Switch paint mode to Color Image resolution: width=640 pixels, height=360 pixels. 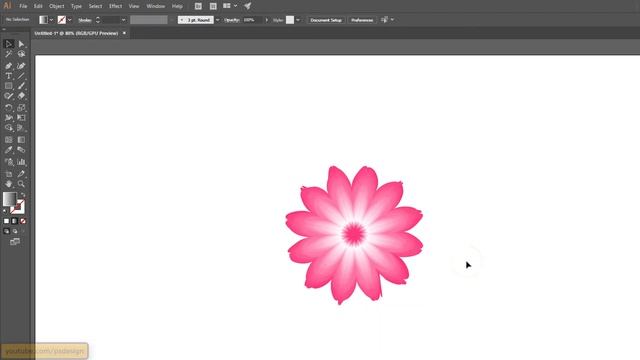click(x=6, y=221)
